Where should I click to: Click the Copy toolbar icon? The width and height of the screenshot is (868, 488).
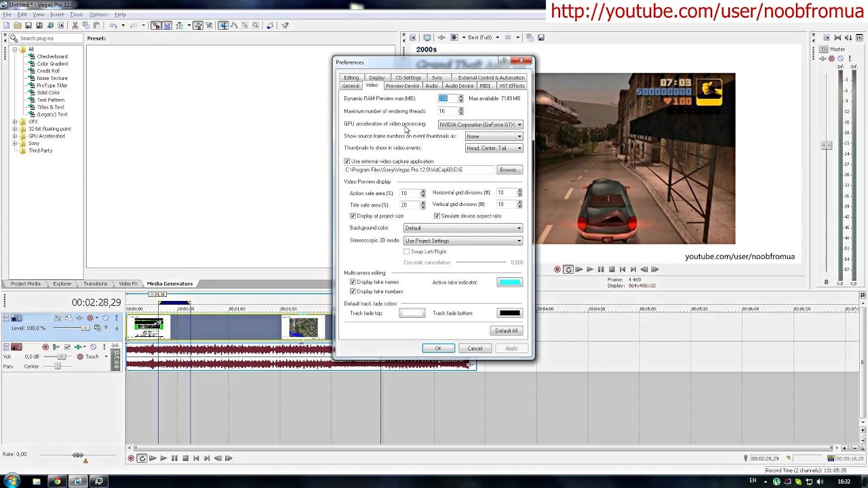(85, 26)
